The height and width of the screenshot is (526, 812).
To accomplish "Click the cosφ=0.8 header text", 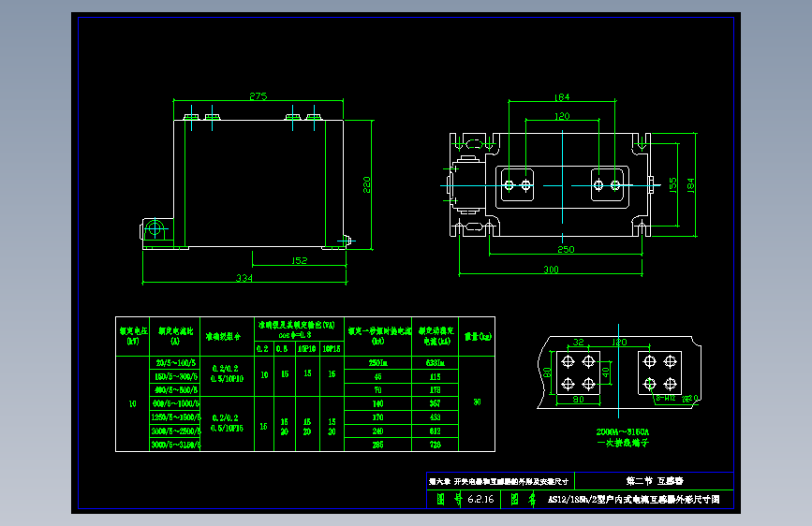I will (295, 335).
